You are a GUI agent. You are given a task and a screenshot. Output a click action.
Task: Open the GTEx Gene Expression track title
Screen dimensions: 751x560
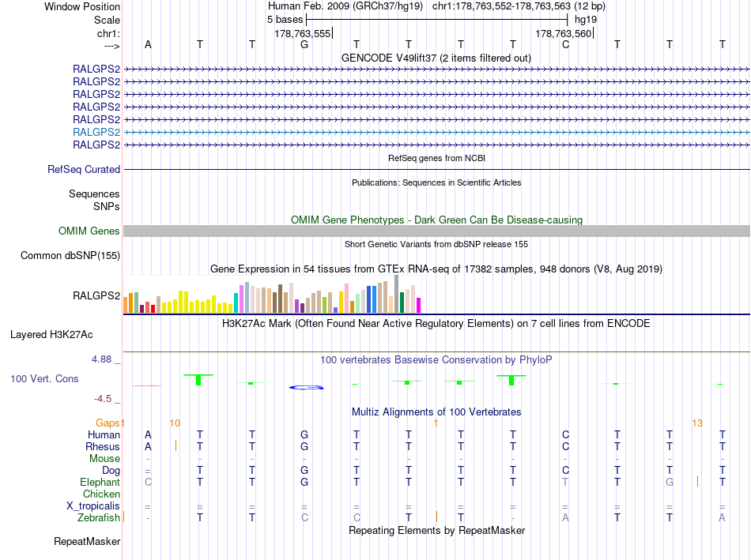pyautogui.click(x=436, y=269)
